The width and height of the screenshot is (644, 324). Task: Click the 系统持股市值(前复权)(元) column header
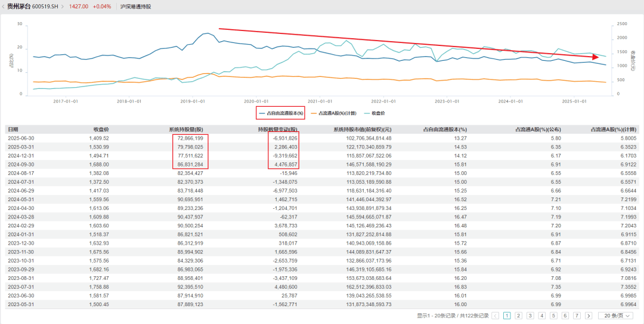pyautogui.click(x=363, y=129)
